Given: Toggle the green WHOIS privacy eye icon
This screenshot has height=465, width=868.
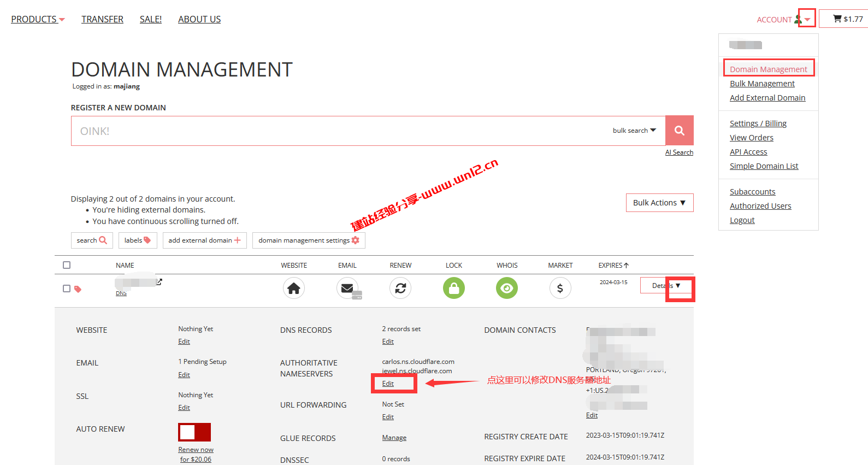Looking at the screenshot, I should click(506, 288).
